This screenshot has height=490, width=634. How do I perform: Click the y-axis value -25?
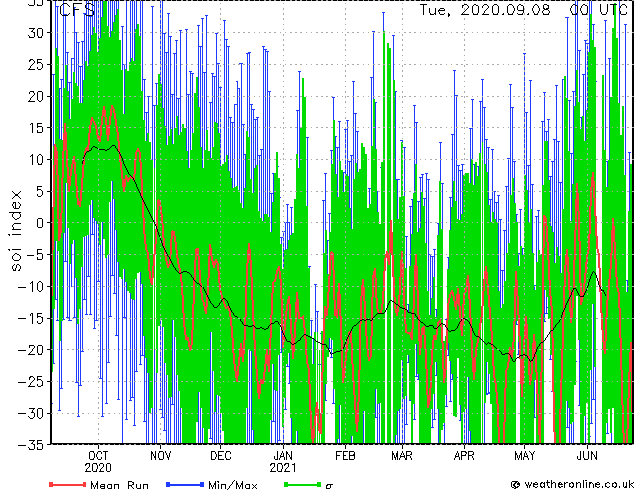pos(30,382)
